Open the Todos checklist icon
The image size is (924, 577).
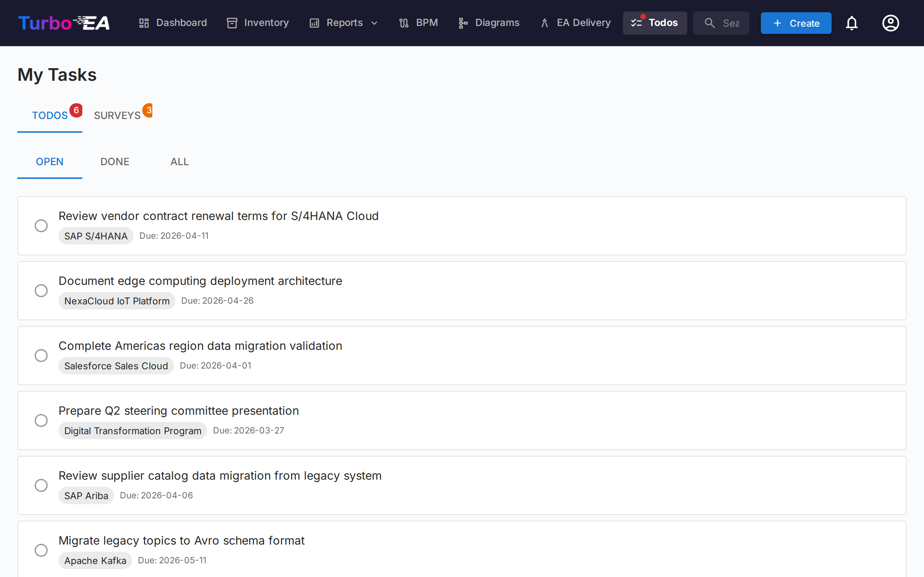point(636,23)
